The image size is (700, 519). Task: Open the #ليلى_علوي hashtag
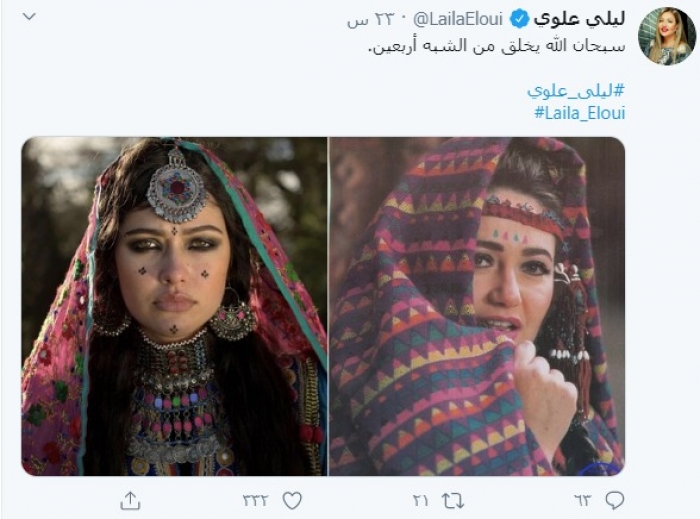click(x=576, y=90)
